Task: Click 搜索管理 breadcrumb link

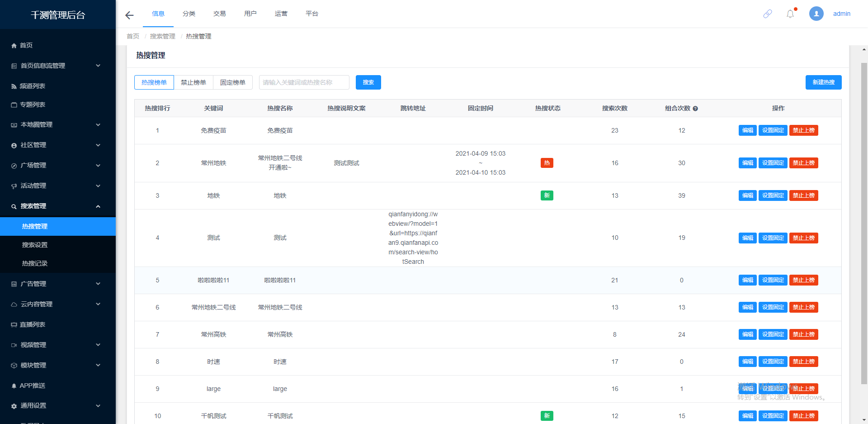Action: pos(163,36)
